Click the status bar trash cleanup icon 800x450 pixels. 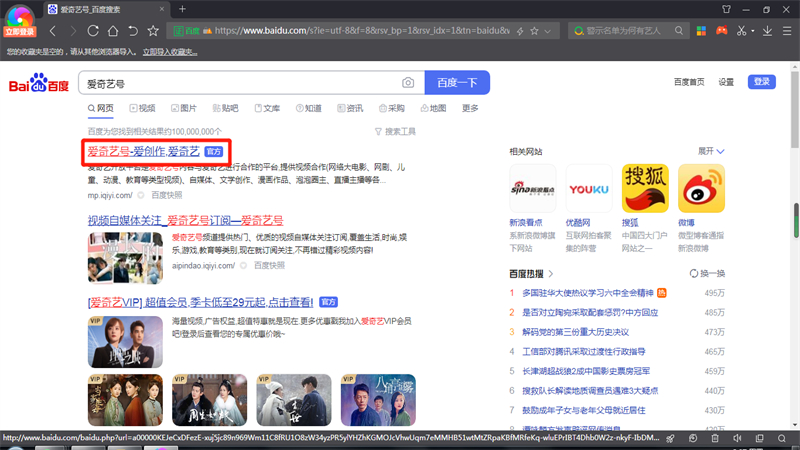tap(715, 438)
